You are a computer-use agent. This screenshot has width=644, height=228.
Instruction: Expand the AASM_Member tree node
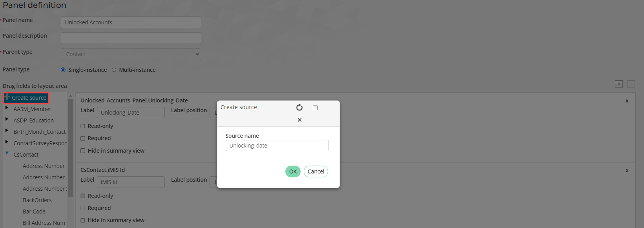7,108
